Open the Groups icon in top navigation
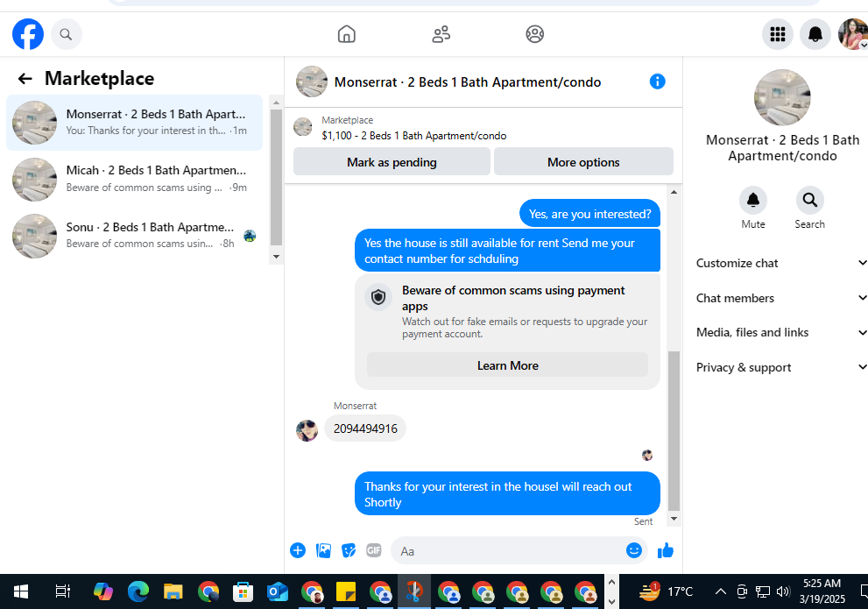This screenshot has height=609, width=868. click(x=535, y=34)
